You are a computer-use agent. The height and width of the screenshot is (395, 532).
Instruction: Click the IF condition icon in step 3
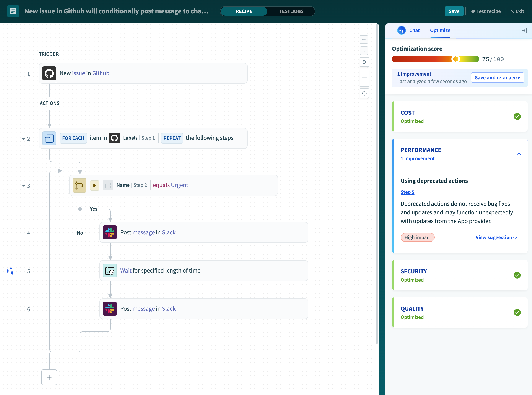(x=79, y=185)
